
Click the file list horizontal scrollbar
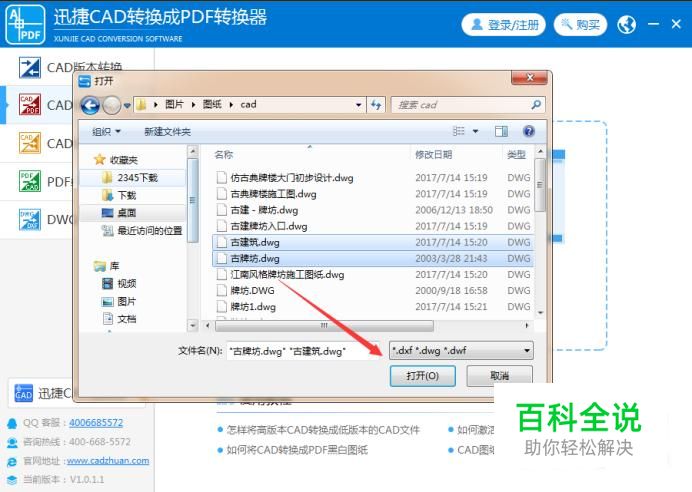point(324,326)
